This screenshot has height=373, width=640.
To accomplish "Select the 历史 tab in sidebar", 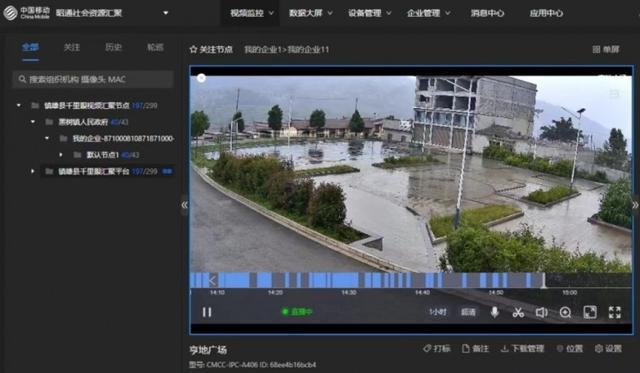I will (113, 47).
